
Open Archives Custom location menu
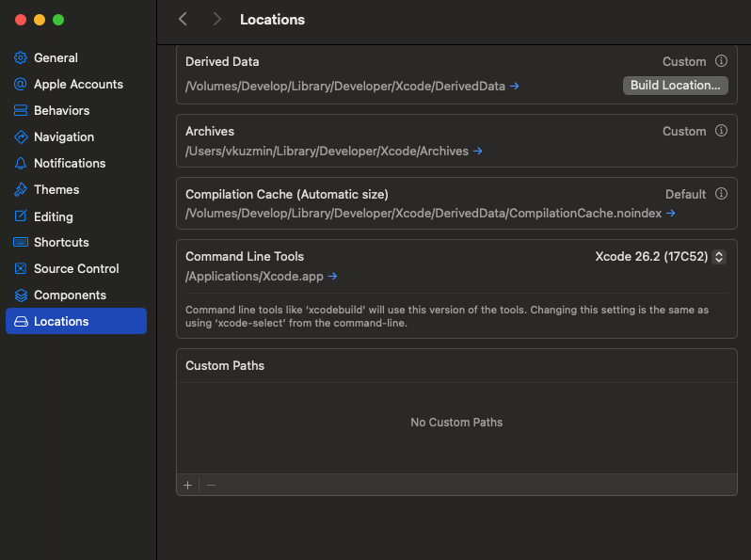pos(684,131)
